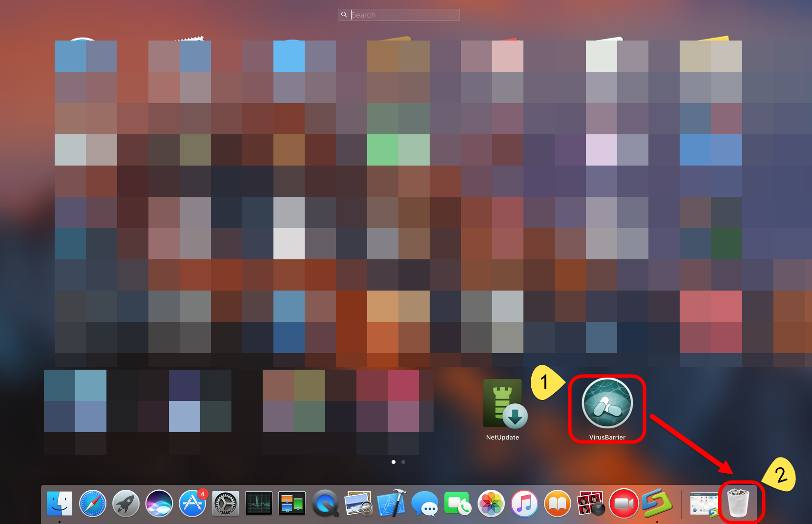Open Mission Control from the Dock

tap(292, 503)
